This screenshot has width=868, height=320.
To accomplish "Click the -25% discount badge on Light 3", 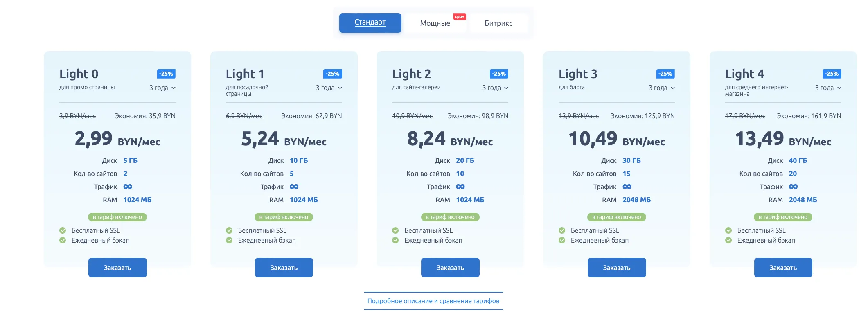I will click(x=665, y=74).
